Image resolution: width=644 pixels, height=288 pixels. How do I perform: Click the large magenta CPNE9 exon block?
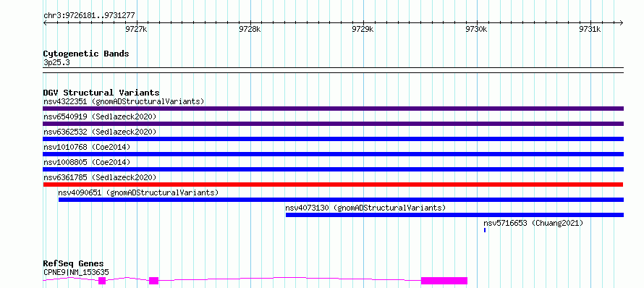click(444, 281)
